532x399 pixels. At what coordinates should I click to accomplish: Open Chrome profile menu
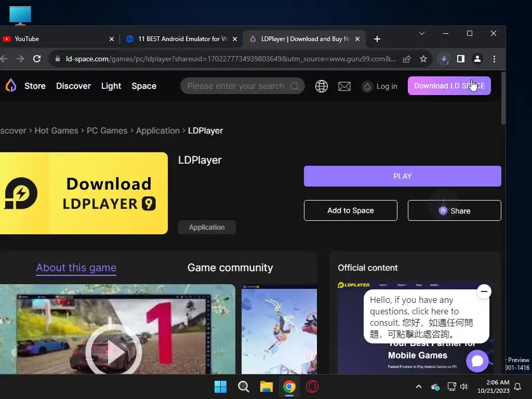[477, 59]
